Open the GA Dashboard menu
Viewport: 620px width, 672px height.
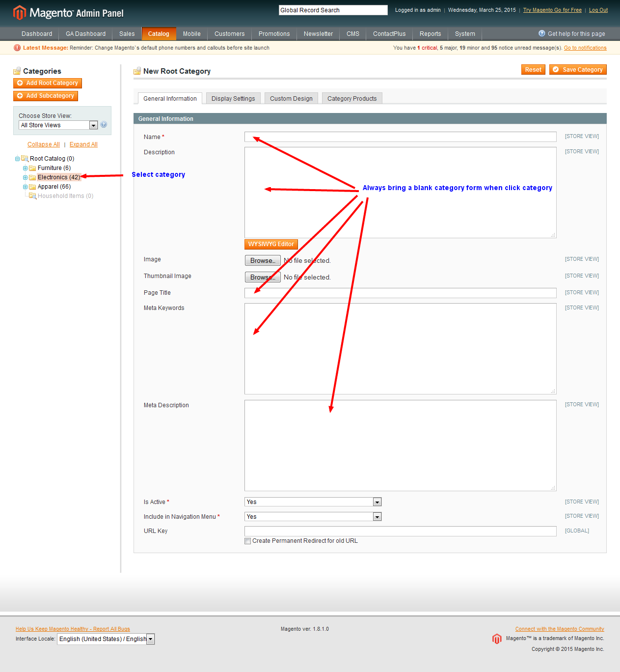[x=85, y=34]
